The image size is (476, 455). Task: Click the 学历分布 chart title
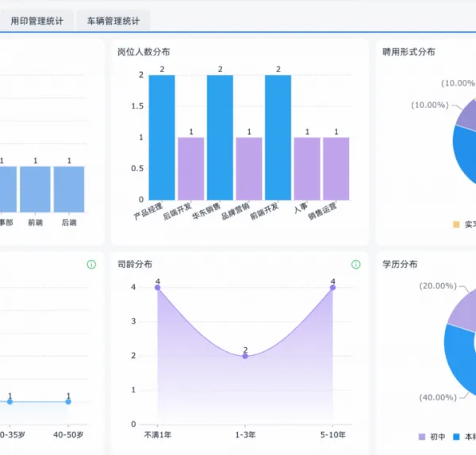[400, 264]
